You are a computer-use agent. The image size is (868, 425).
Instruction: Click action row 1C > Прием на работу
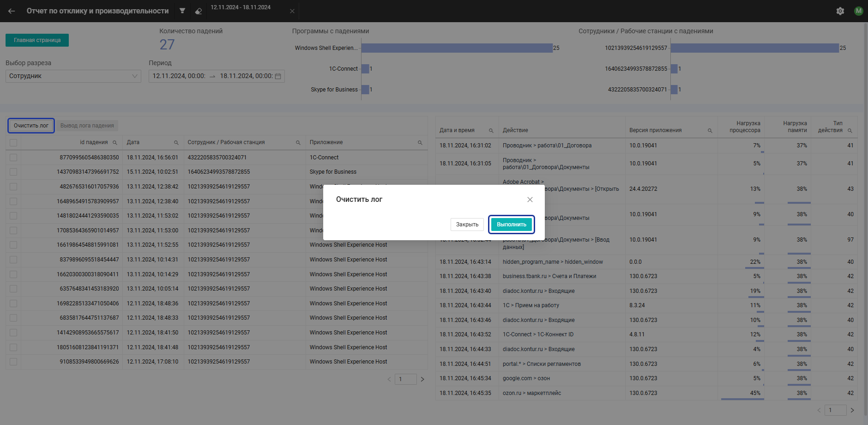click(x=646, y=305)
